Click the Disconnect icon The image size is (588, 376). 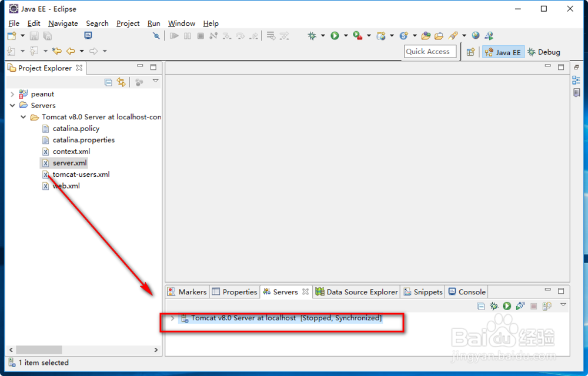(x=214, y=36)
